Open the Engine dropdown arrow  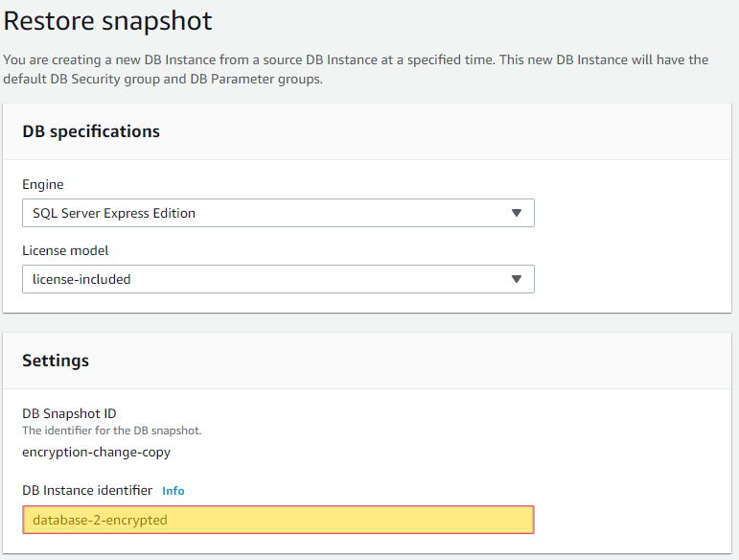(x=516, y=213)
